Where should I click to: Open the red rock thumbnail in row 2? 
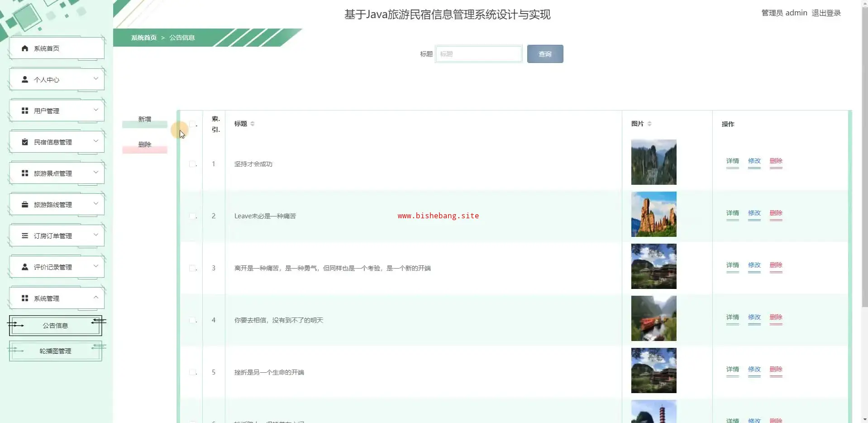coord(654,214)
